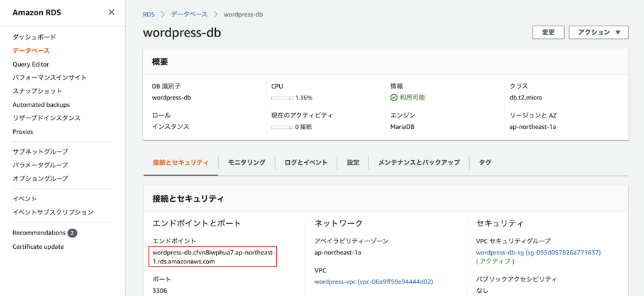Screen dimensions: 644x296
Task: Open the ログとイベント tab
Action: pyautogui.click(x=306, y=162)
